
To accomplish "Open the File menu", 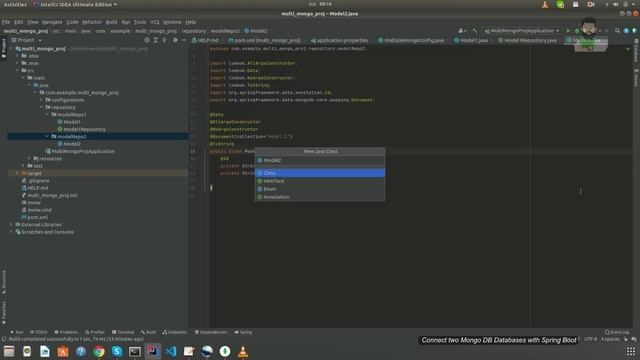I will click(x=6, y=22).
